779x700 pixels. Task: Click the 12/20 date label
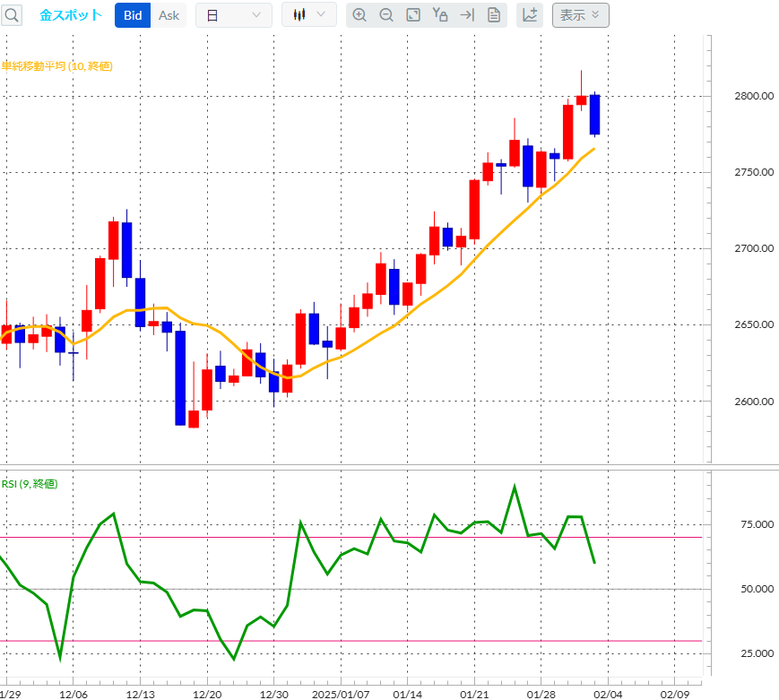[207, 694]
